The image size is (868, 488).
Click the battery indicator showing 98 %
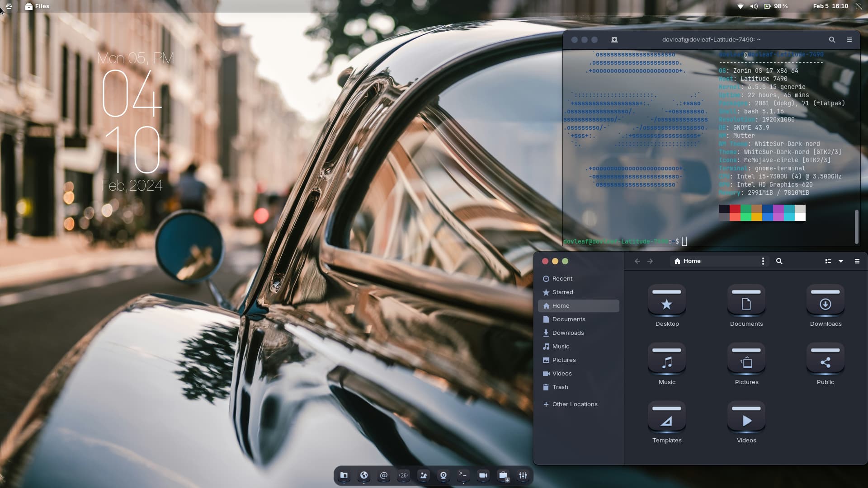click(776, 6)
